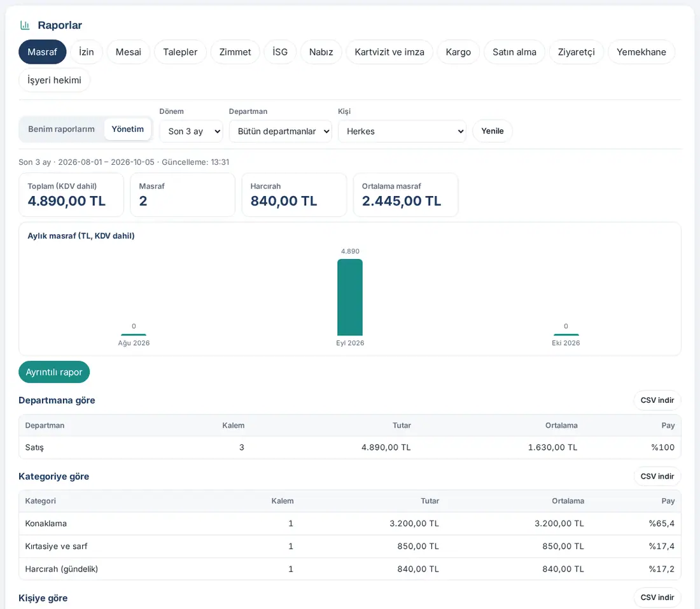Click the Harcırah (gündelik) row
700x609 pixels.
click(350, 569)
